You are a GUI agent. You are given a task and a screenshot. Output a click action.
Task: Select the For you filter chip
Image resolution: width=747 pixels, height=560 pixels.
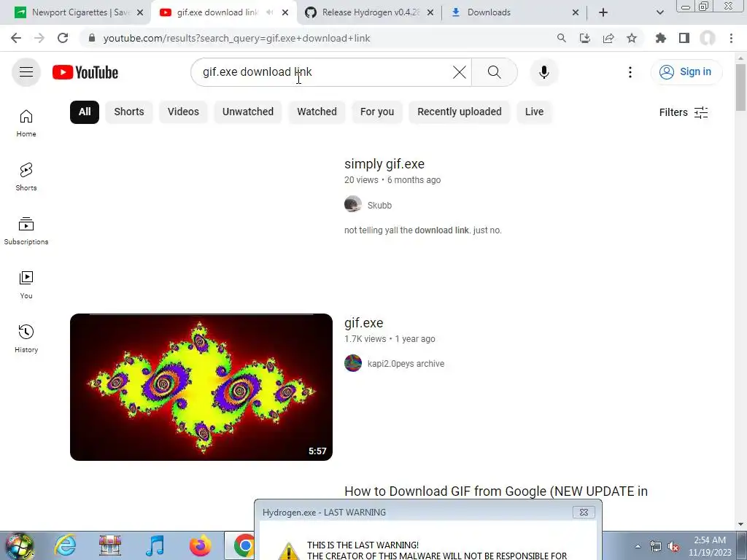(x=377, y=112)
